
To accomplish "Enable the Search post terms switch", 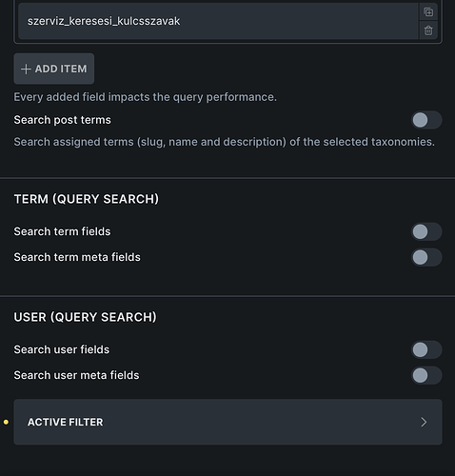I will (x=426, y=120).
